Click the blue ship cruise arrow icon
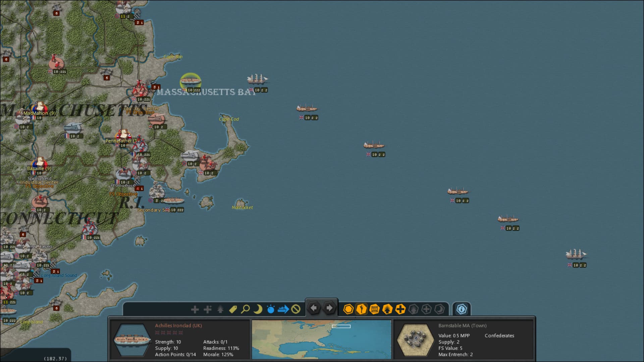644x362 pixels. click(283, 309)
